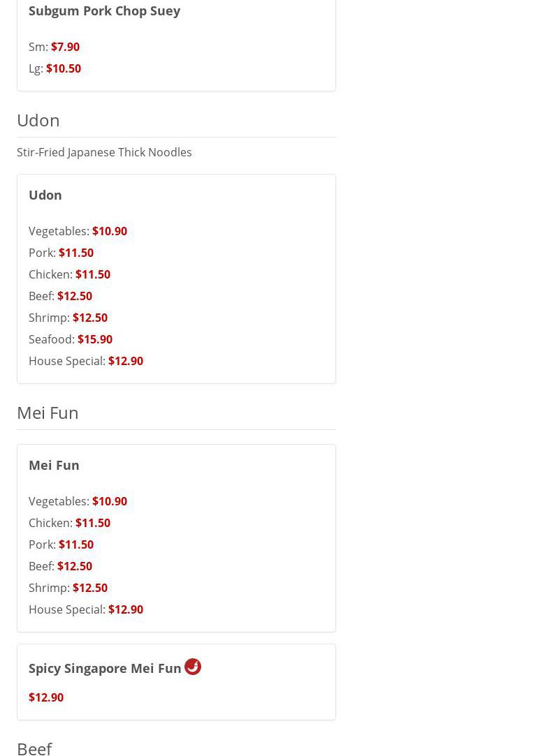Click the Stir-Fried Japanese Thick Noodles description

coord(104,152)
